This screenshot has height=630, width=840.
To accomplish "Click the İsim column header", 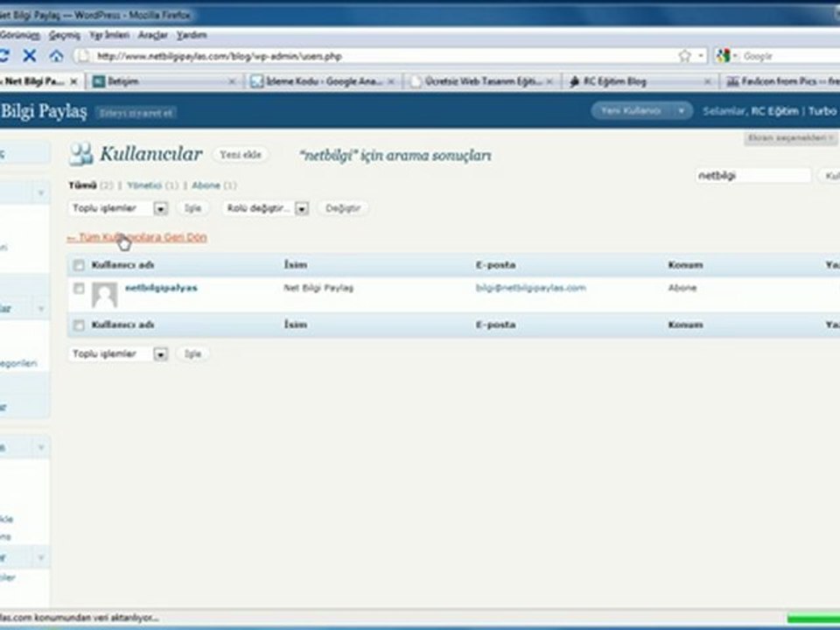I will (295, 265).
